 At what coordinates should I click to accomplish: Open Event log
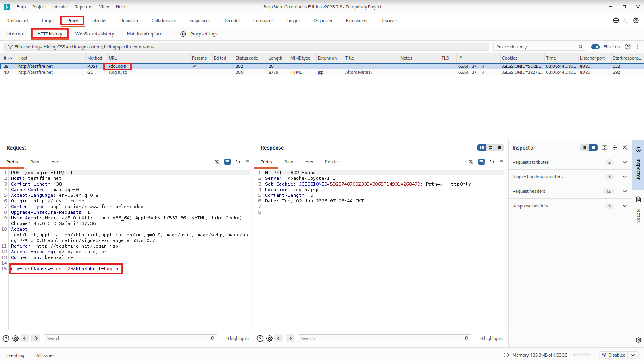coord(15,355)
